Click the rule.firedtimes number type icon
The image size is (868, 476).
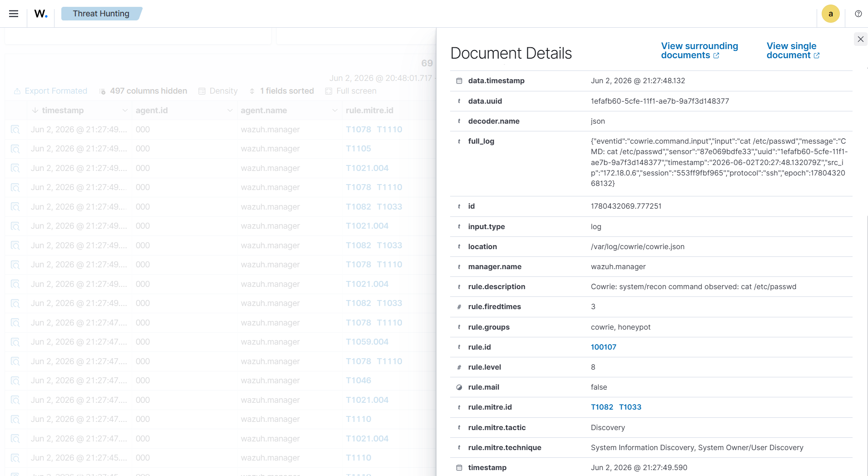pyautogui.click(x=459, y=307)
